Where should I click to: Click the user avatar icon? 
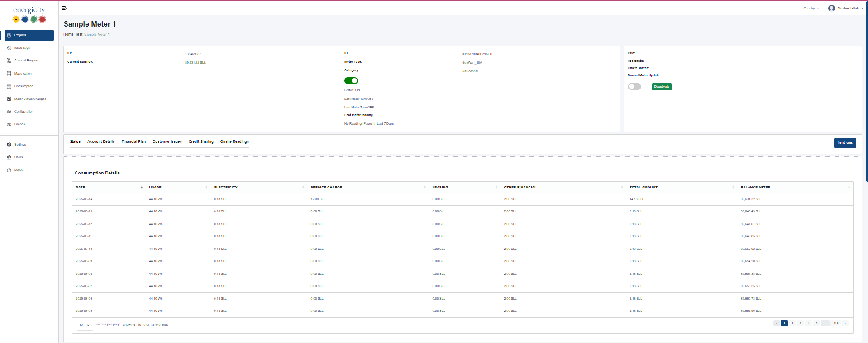pyautogui.click(x=831, y=8)
